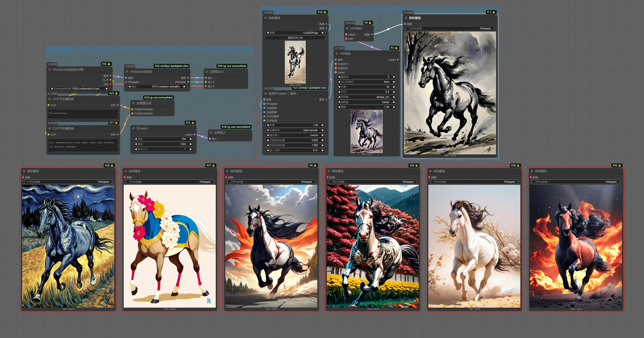
Task: Toggle the collapse dot of 全局输入3 node
Action: [x=207, y=72]
